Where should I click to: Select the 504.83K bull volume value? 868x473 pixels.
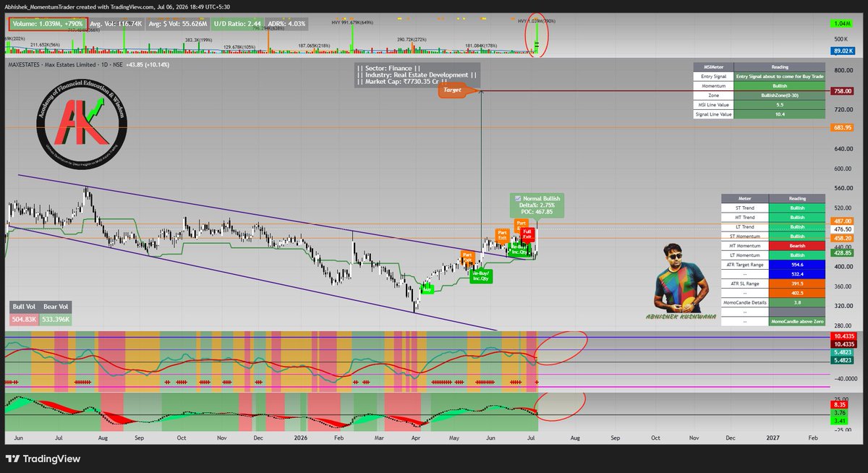(24, 319)
